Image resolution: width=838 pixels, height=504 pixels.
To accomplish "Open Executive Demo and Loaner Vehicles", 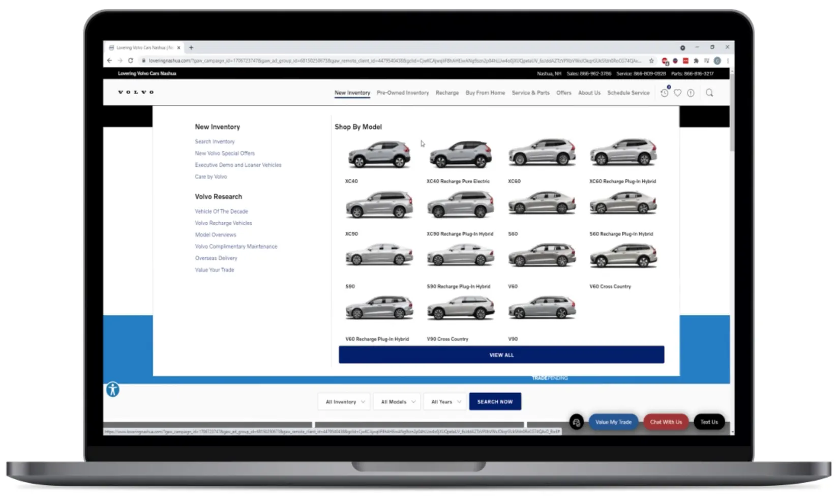I will coord(238,165).
